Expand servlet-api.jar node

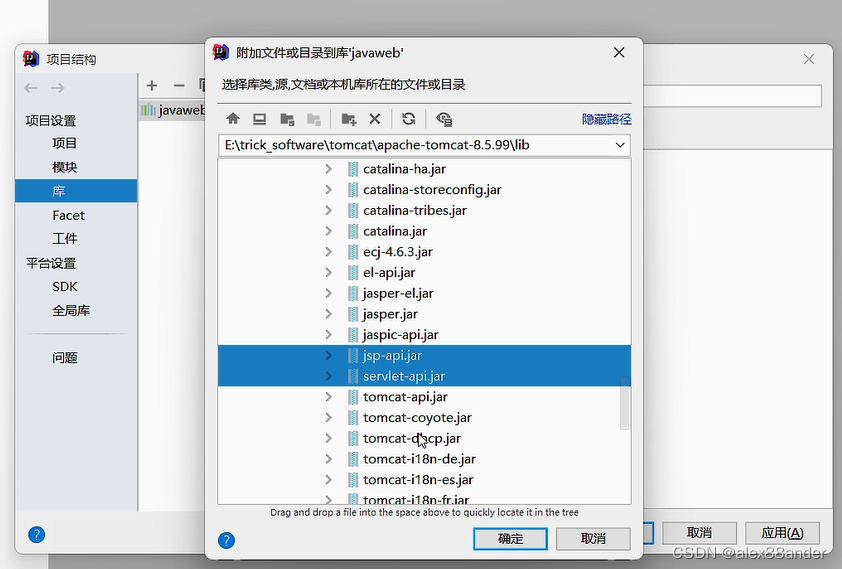click(329, 376)
